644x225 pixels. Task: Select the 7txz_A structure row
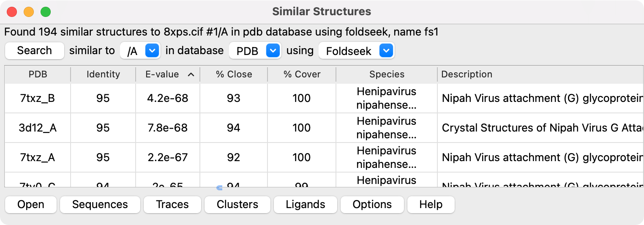coord(38,157)
